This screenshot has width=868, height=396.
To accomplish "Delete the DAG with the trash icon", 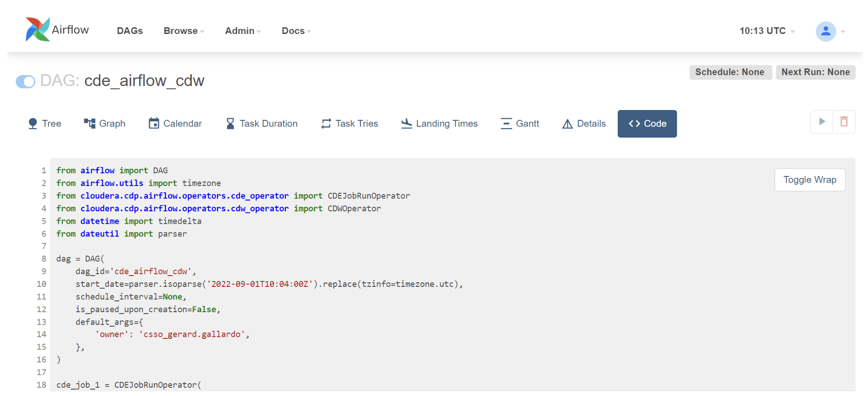I will coord(844,122).
